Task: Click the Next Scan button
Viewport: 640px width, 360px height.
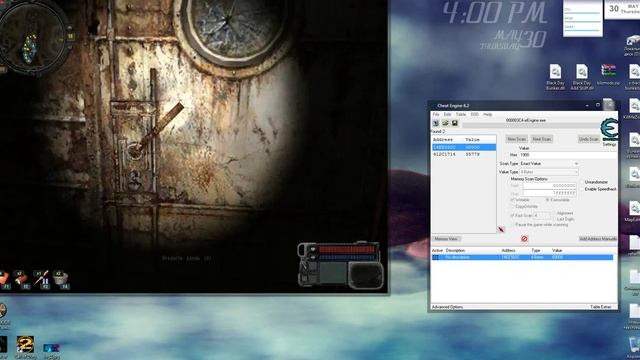Action: 542,139
